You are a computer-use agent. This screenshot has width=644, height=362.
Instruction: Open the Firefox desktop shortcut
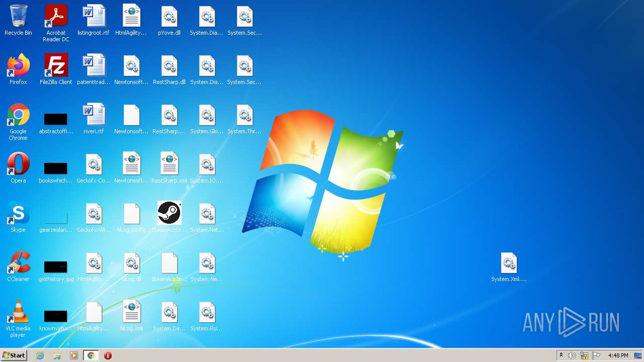coord(18,69)
